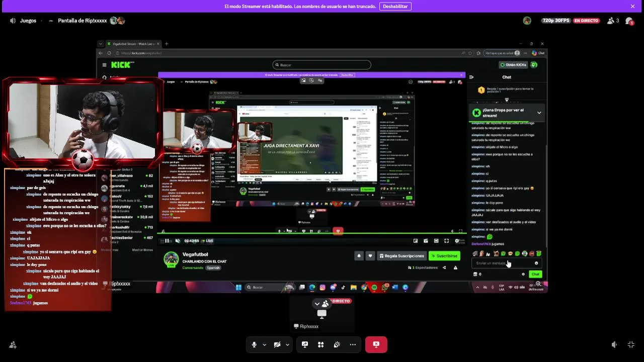Image resolution: width=644 pixels, height=362 pixels.
Task: Open Spotify from shared taskbar
Action: tap(374, 288)
